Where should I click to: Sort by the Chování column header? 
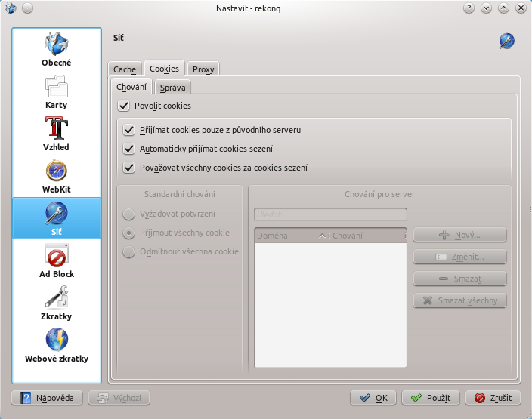[368, 236]
